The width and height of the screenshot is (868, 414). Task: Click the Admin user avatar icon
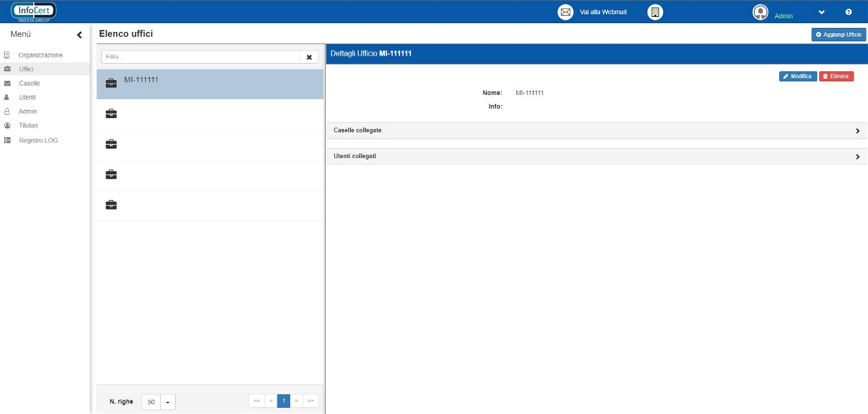click(760, 12)
